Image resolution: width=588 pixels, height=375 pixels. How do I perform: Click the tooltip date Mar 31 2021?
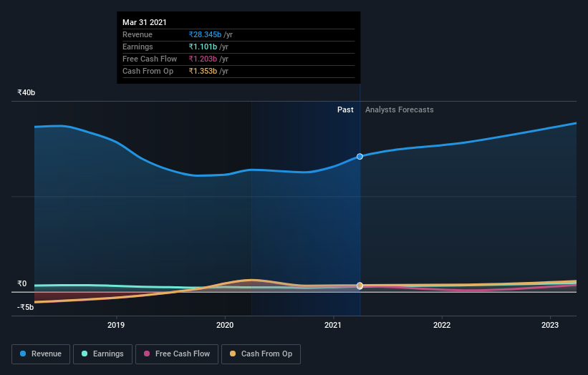[x=145, y=22]
